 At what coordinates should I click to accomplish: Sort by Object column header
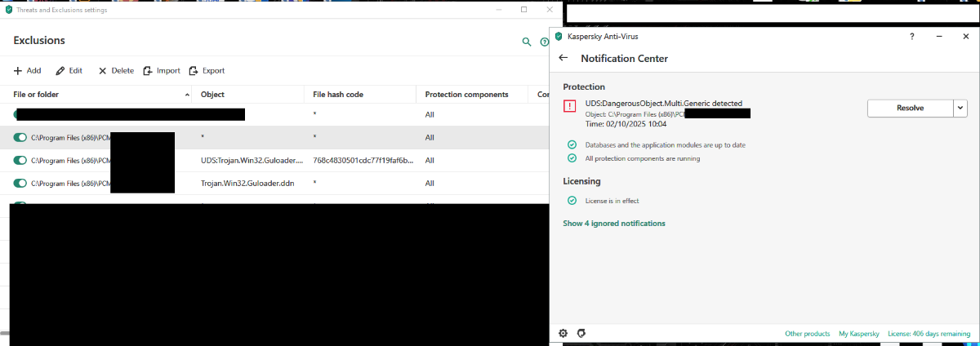[x=212, y=95]
